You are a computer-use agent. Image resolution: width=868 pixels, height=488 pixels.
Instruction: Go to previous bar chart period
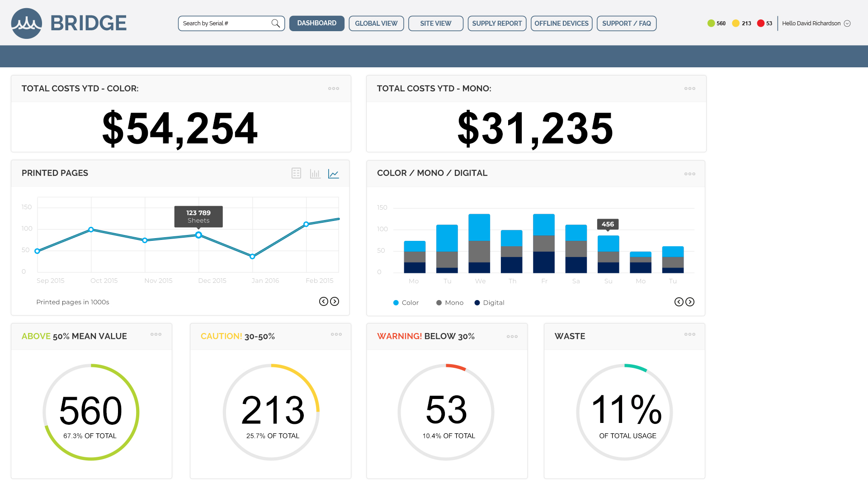click(679, 302)
